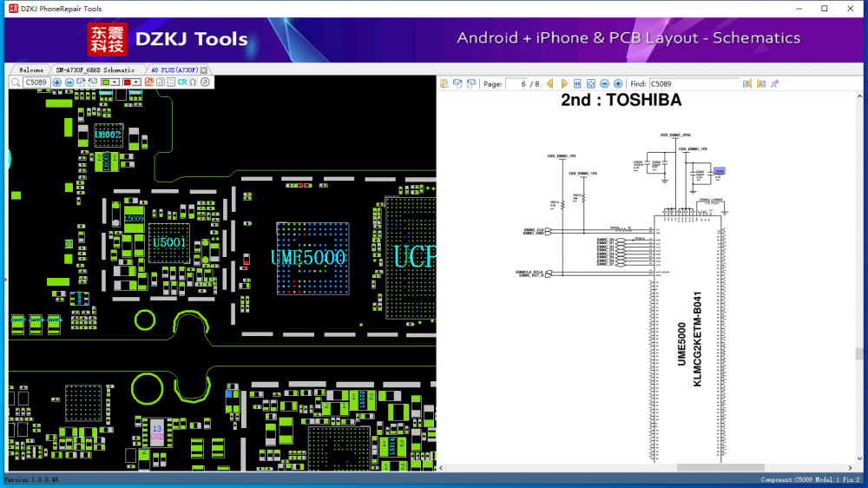The height and width of the screenshot is (488, 868).
Task: Click the C5089 search field on PCB toolbar
Action: pyautogui.click(x=36, y=82)
